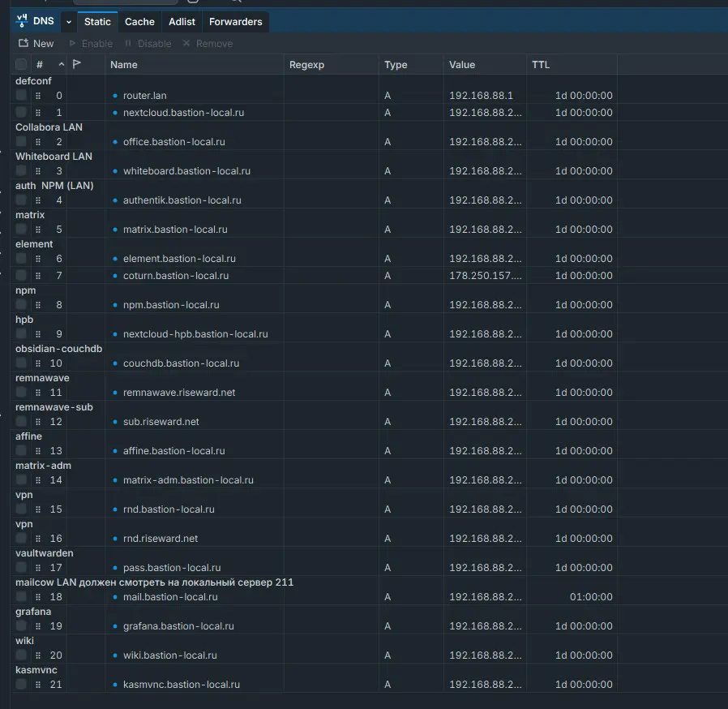This screenshot has width=728, height=709.
Task: Sort by the # column header
Action: 40,65
